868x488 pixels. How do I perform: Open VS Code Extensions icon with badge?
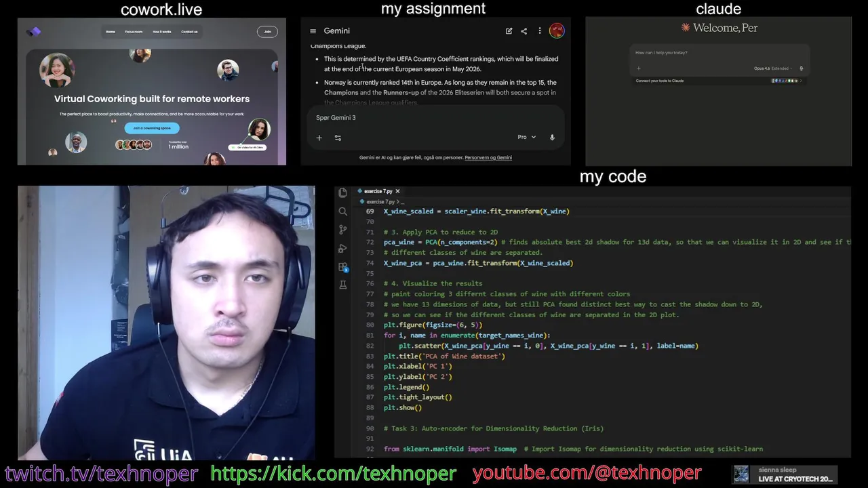[x=343, y=268]
